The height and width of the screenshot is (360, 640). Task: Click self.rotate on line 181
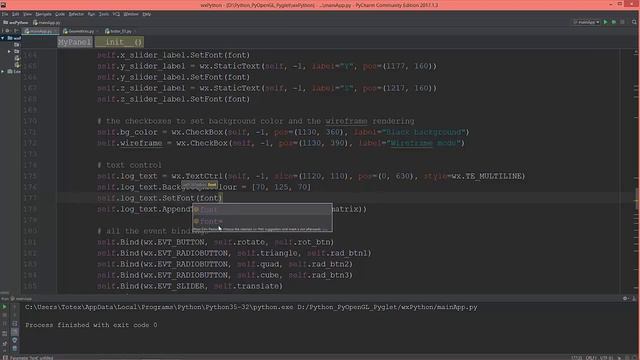240,242
